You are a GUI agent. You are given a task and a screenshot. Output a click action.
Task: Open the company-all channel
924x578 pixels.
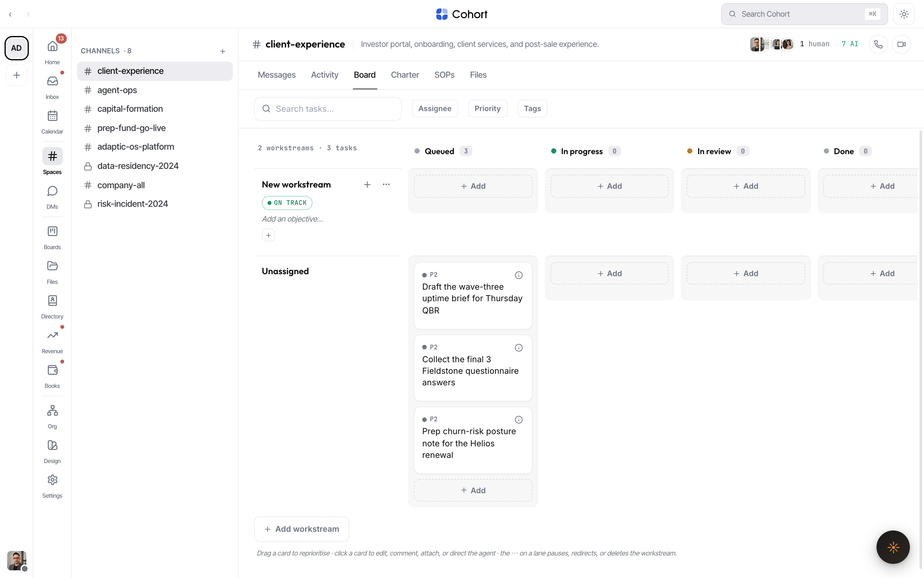tap(155, 185)
